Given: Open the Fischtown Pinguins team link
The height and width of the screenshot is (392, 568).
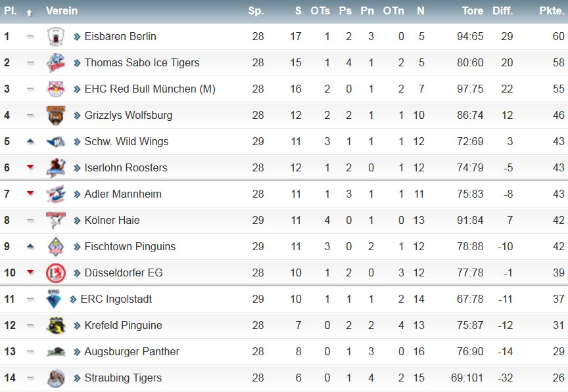Looking at the screenshot, I should pos(130,246).
